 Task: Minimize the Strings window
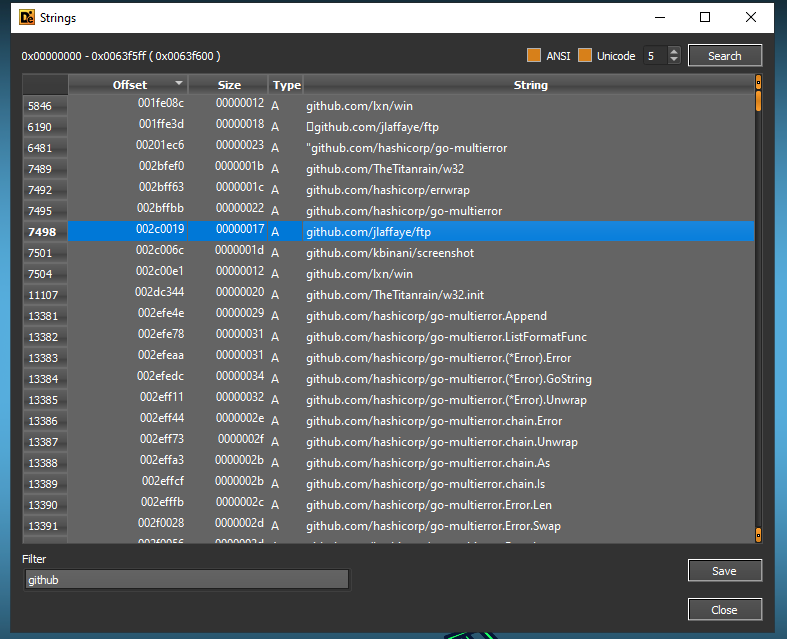tap(660, 18)
